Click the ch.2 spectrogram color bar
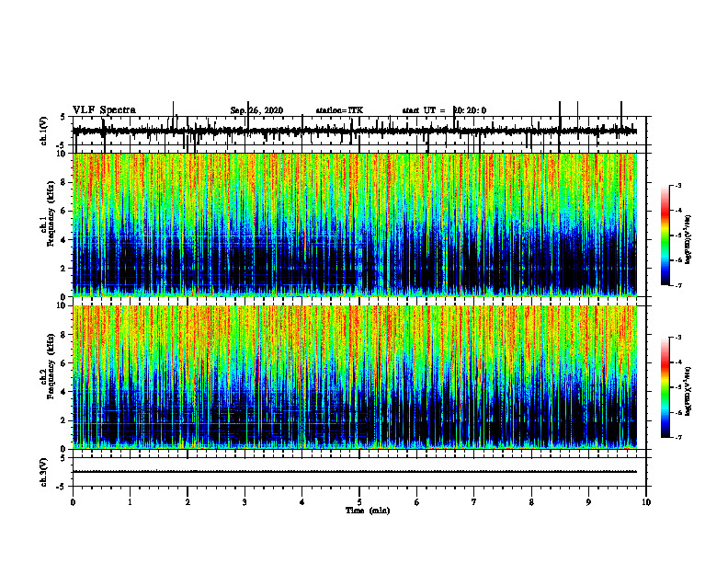728x563 pixels. point(665,387)
